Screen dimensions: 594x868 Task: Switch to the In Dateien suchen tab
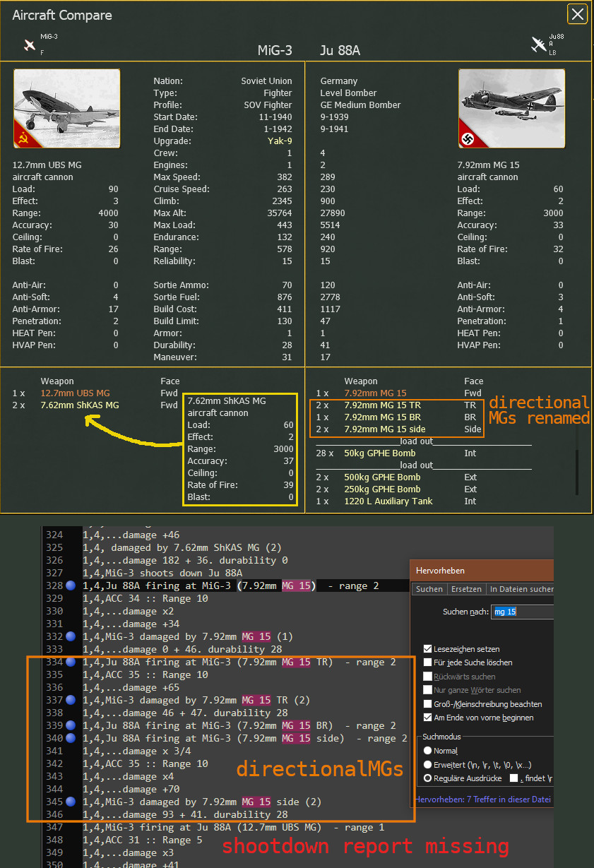pos(520,589)
